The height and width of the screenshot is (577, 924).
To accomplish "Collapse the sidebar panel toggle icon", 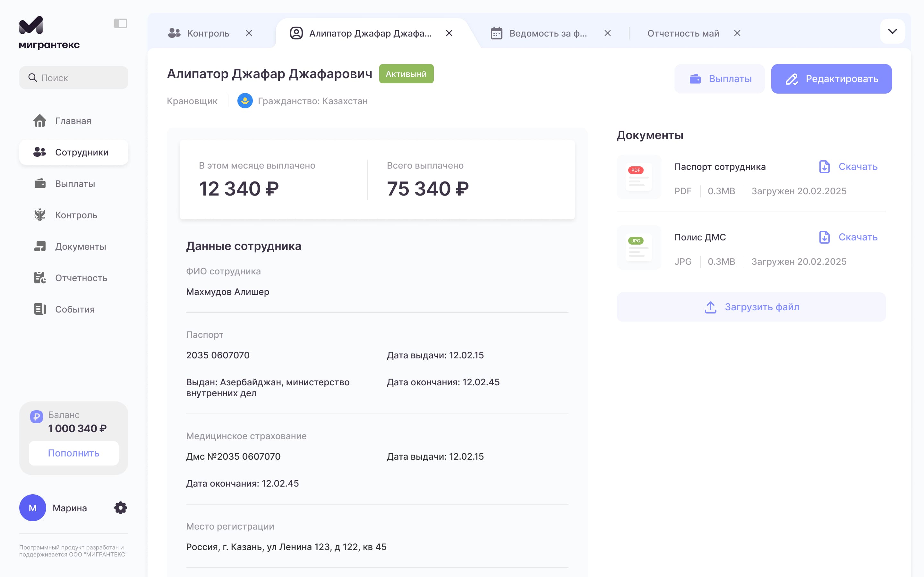I will (120, 24).
